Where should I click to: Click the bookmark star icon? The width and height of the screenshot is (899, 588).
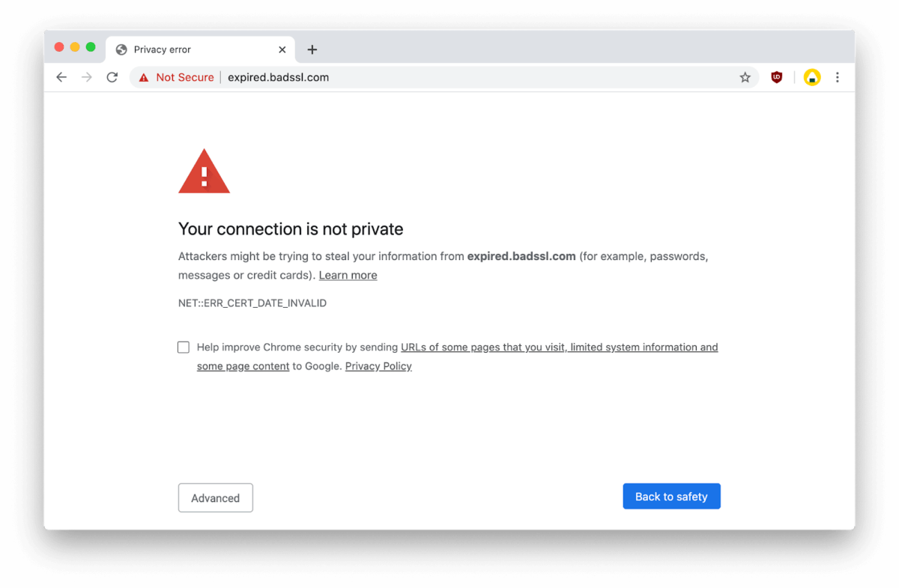pyautogui.click(x=745, y=77)
